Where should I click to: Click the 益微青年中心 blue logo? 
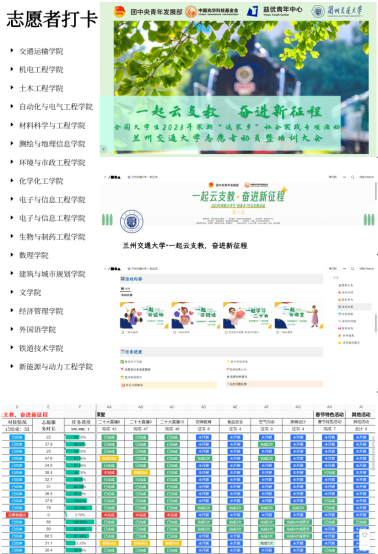[x=252, y=11]
